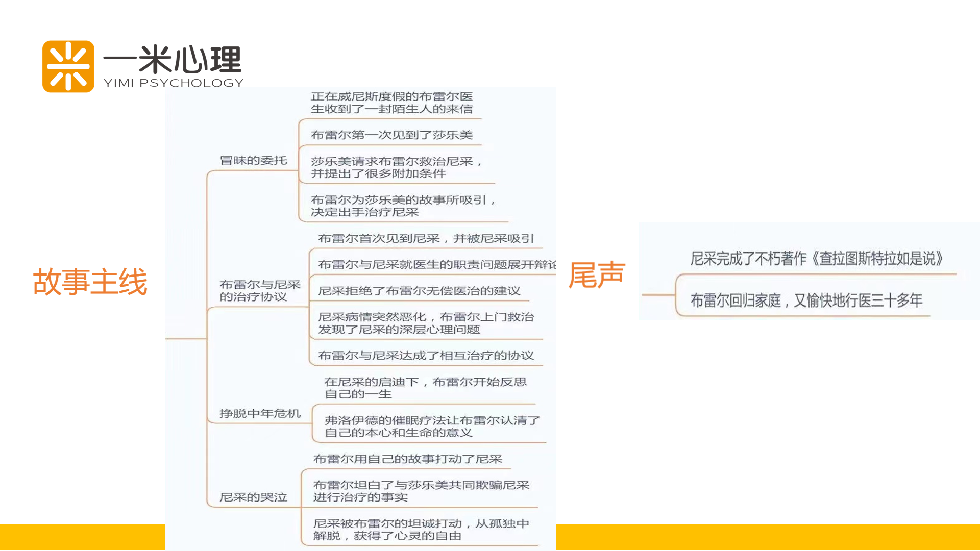Select 布雷尔与尼采就医生的职责问题 branch
The width and height of the screenshot is (980, 551).
tap(437, 264)
